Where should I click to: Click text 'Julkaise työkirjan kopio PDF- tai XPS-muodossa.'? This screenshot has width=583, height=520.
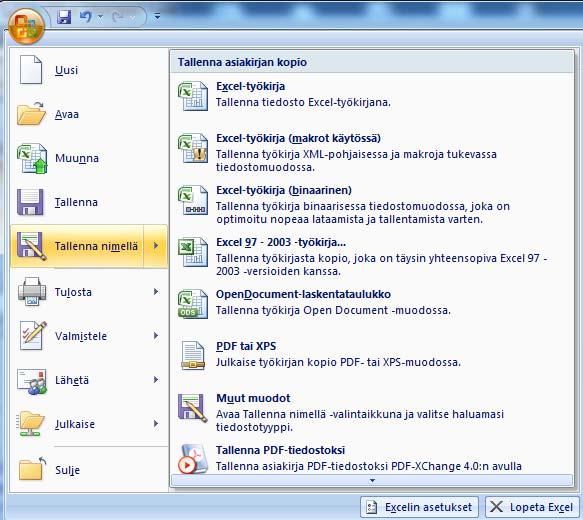pos(338,362)
